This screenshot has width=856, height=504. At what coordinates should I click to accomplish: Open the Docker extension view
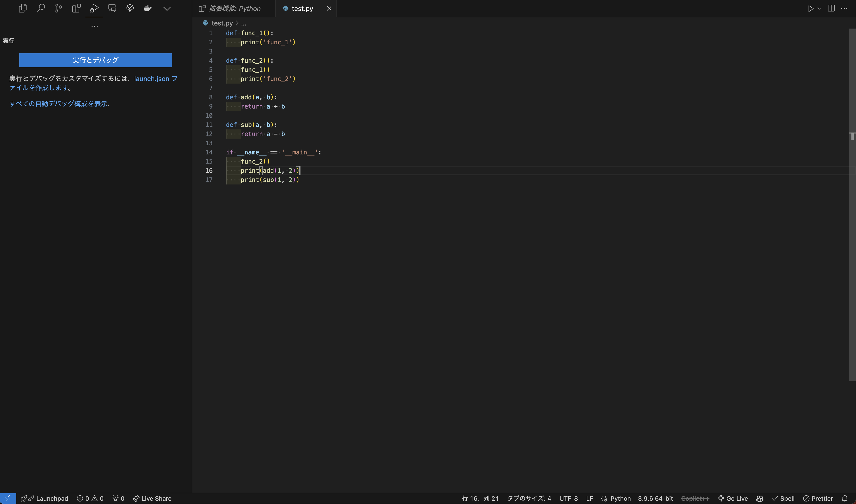(x=147, y=8)
